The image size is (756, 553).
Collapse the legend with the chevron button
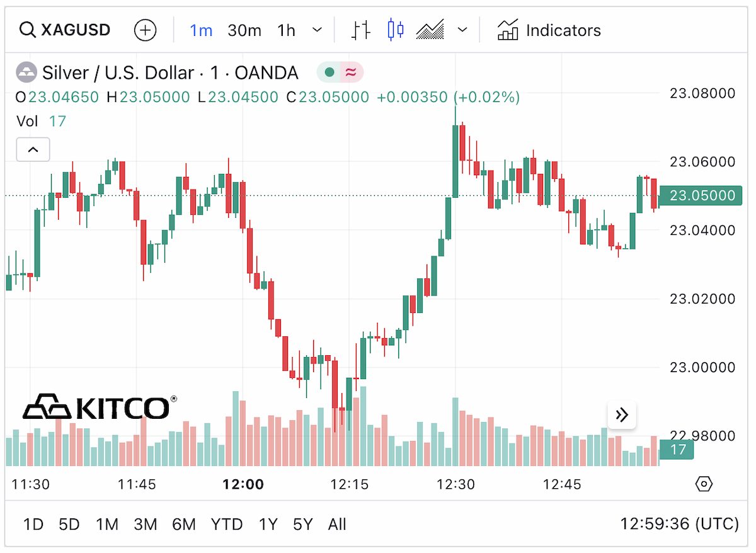33,150
